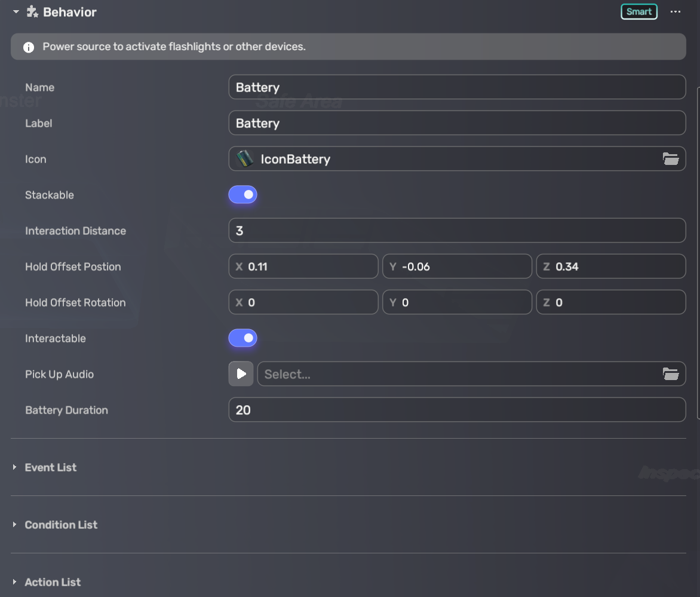Disable the Interactable toggle
This screenshot has height=597, width=700.
[243, 338]
